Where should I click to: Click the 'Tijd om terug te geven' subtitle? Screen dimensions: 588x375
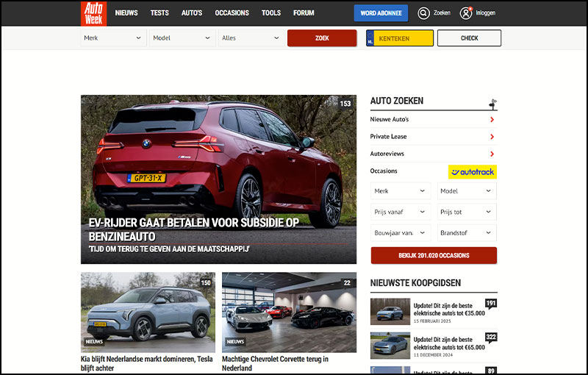click(x=169, y=249)
